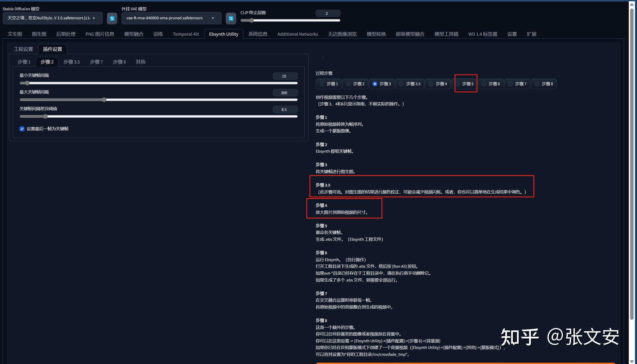This screenshot has width=637, height=364.
Task: Switch to the Temporal-Kit tab
Action: coord(186,34)
